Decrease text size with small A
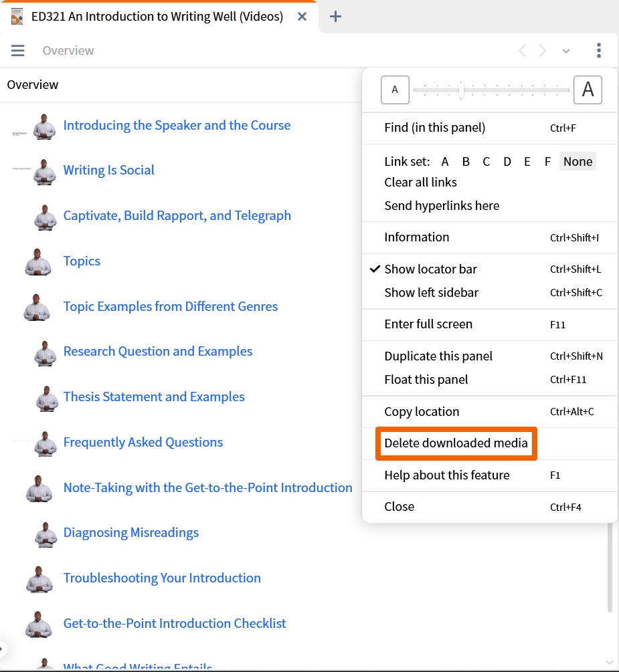This screenshot has height=672, width=619. [x=395, y=90]
